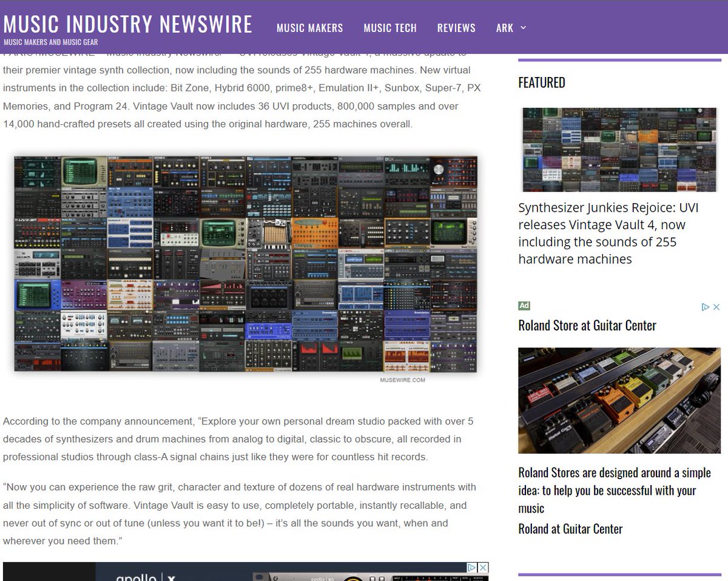
Task: Open the Roland Stores are designed description link
Action: pyautogui.click(x=615, y=490)
